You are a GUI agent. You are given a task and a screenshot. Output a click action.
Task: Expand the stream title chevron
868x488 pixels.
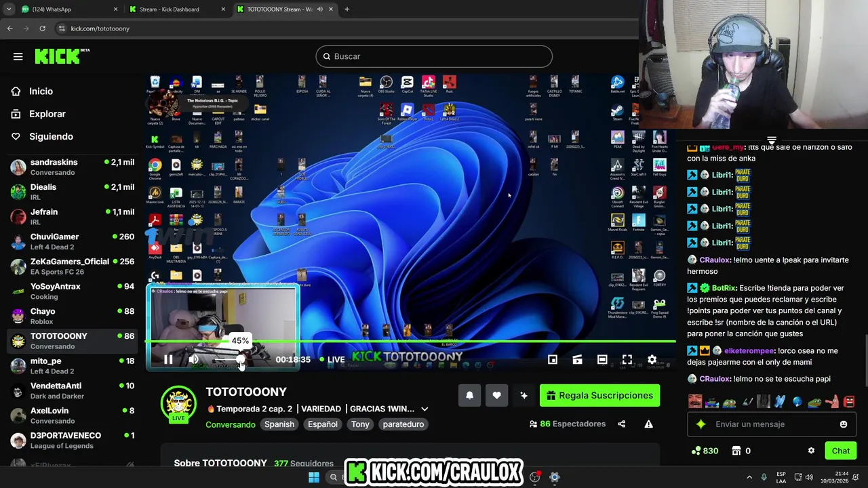425,409
